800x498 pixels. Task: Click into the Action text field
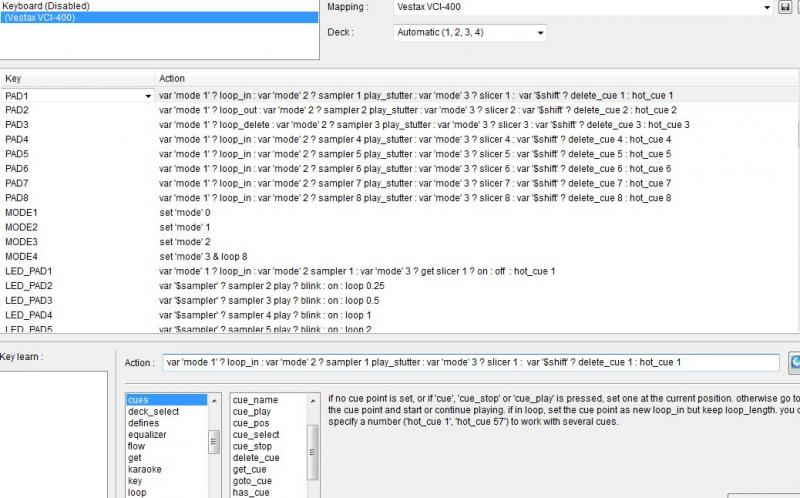(x=470, y=362)
